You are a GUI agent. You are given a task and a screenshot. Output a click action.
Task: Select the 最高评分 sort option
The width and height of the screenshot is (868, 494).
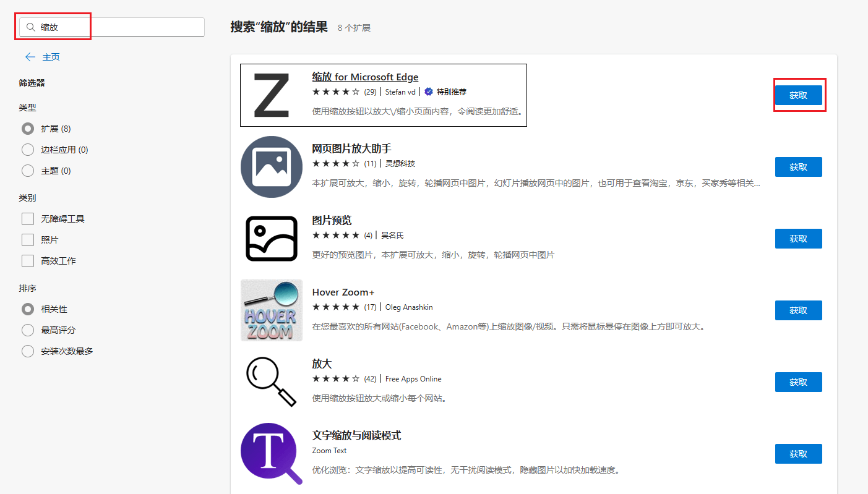[27, 330]
